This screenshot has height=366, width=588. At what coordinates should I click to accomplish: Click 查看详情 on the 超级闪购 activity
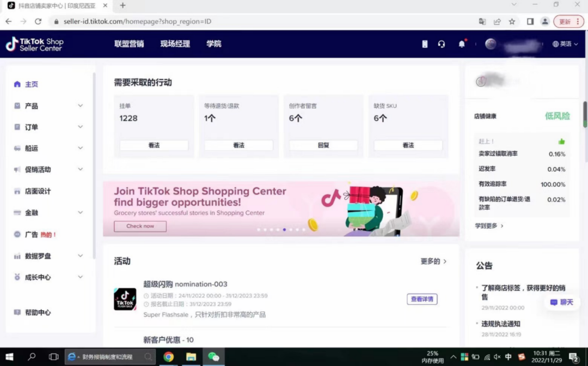tap(422, 298)
